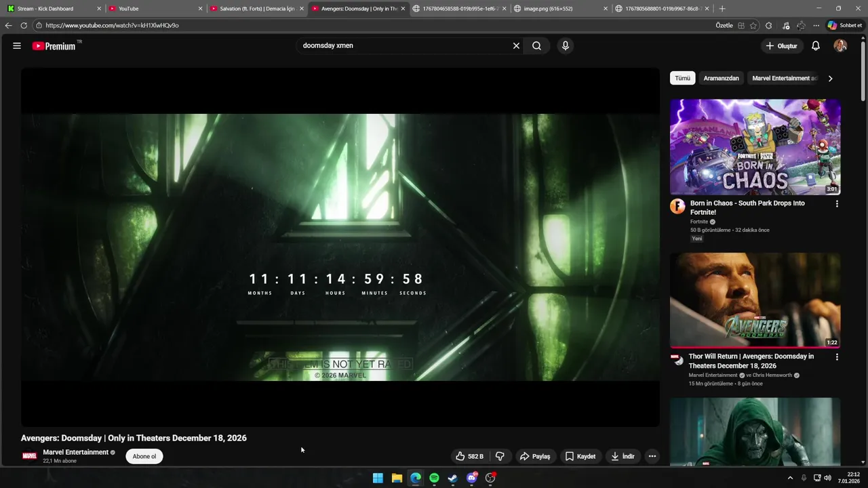The image size is (868, 488).
Task: Clear the 'doomsday xmen' search text
Action: [516, 46]
